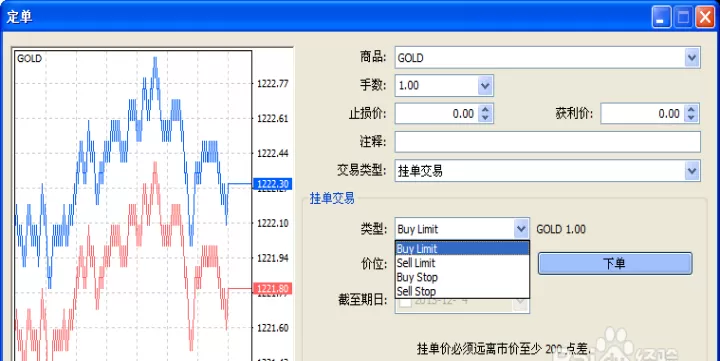Decrease the 止损价 stop loss value

coord(485,118)
